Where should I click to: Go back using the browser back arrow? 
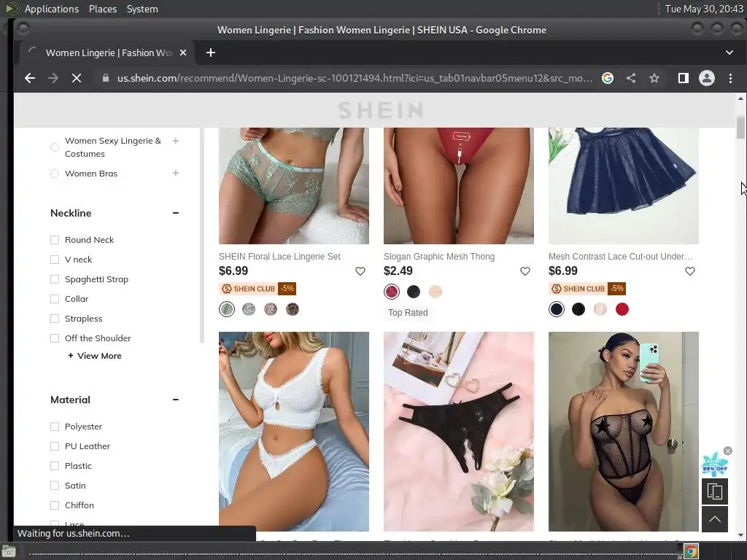(x=30, y=78)
